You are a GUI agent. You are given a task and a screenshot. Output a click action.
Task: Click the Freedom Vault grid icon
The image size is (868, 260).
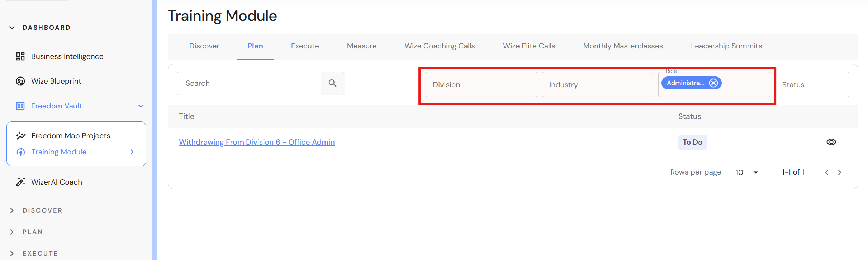click(x=20, y=106)
